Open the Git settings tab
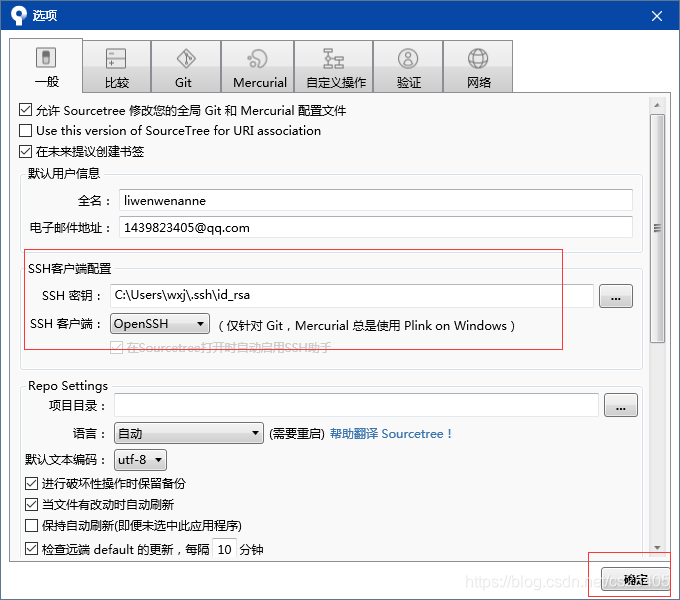Screen dimensions: 680x600 click(186, 67)
